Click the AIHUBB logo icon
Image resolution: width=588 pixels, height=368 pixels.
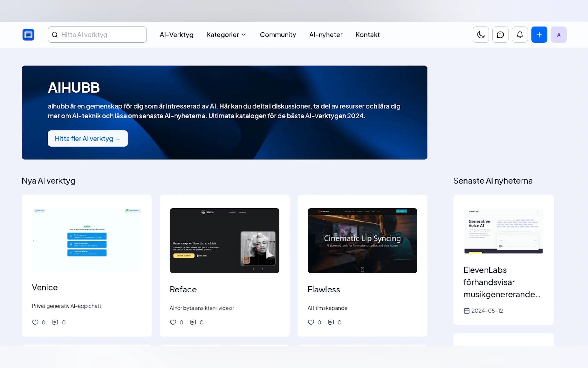click(28, 35)
